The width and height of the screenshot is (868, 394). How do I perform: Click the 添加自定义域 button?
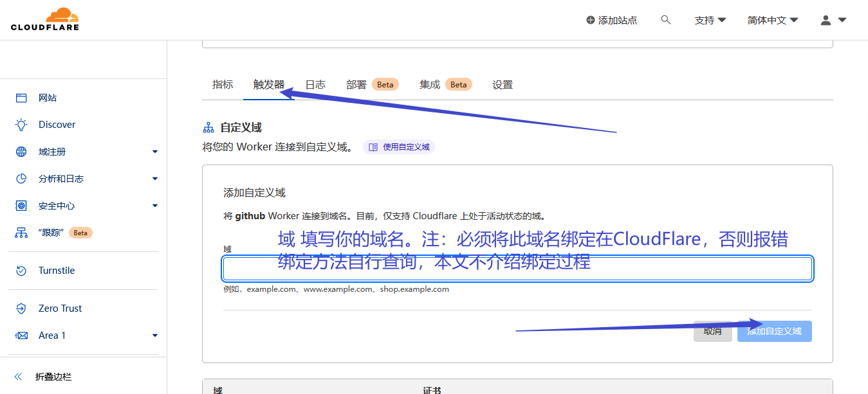[774, 331]
